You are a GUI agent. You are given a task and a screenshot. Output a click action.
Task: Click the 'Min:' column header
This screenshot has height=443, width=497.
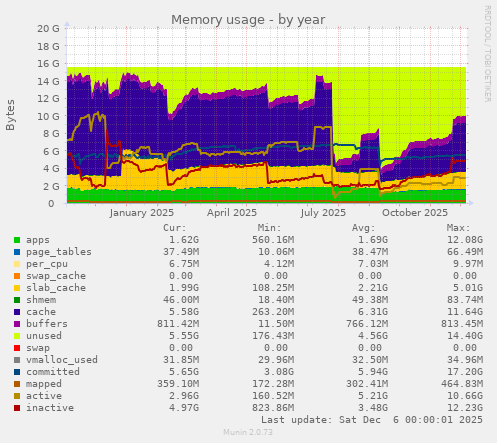click(269, 228)
